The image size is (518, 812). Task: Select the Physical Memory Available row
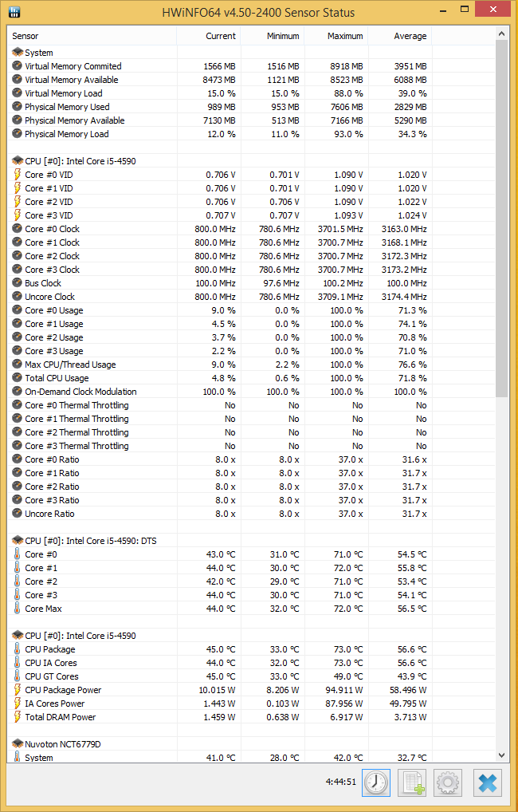point(251,120)
